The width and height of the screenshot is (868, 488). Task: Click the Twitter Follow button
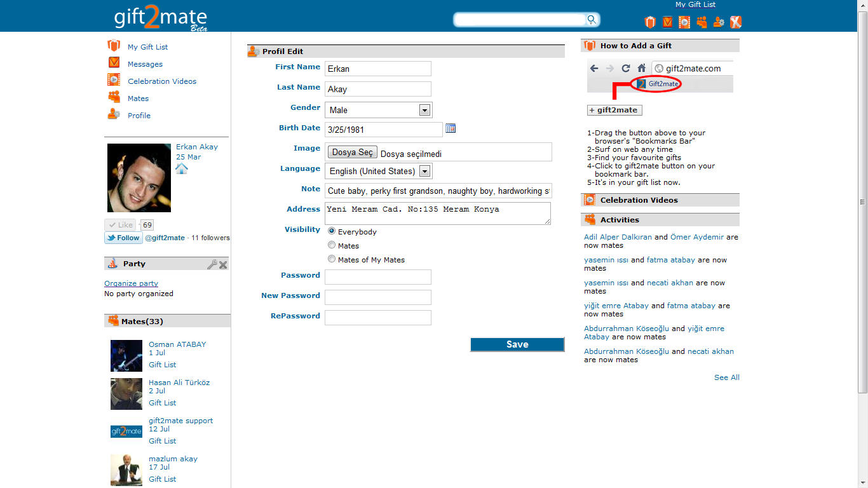coord(123,238)
